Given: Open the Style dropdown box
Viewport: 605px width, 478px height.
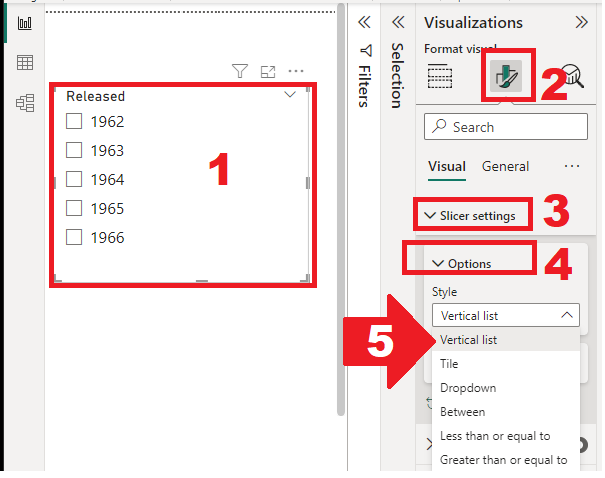Looking at the screenshot, I should [x=505, y=315].
